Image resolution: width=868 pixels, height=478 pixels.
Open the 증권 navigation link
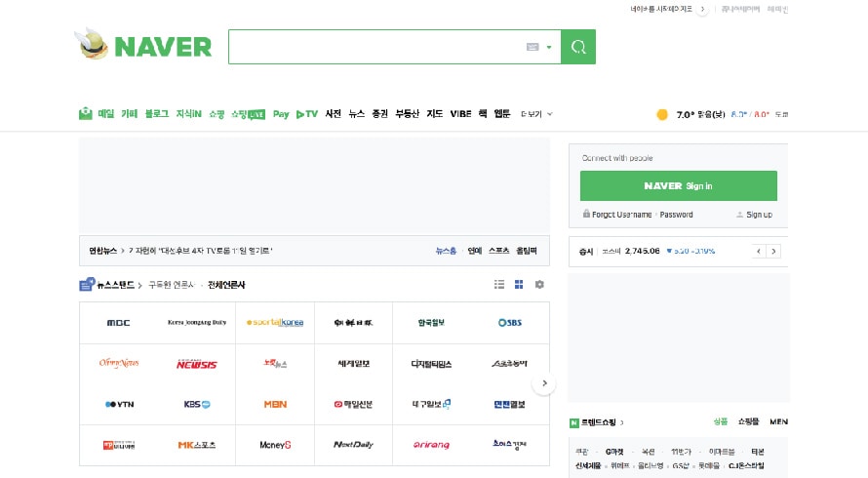pyautogui.click(x=379, y=113)
